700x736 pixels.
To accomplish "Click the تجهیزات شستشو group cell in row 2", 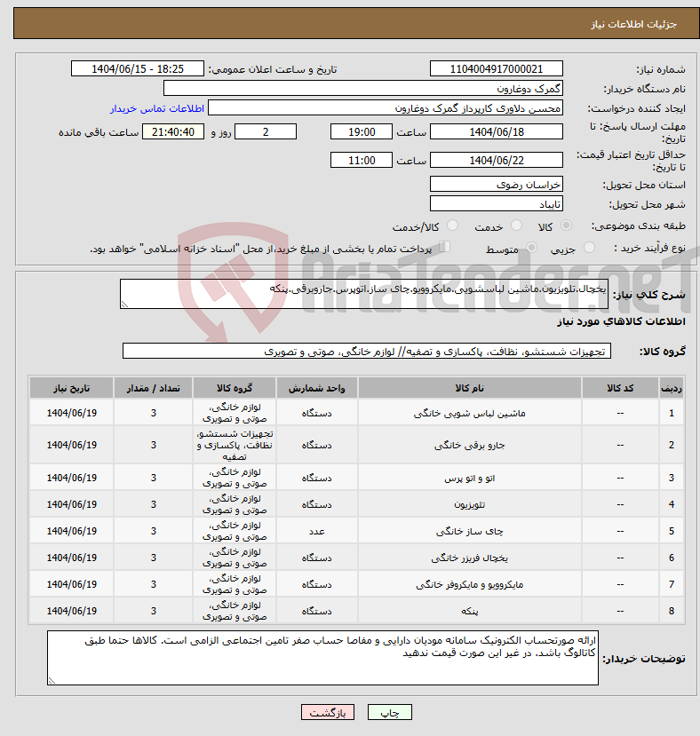I will click(x=235, y=445).
